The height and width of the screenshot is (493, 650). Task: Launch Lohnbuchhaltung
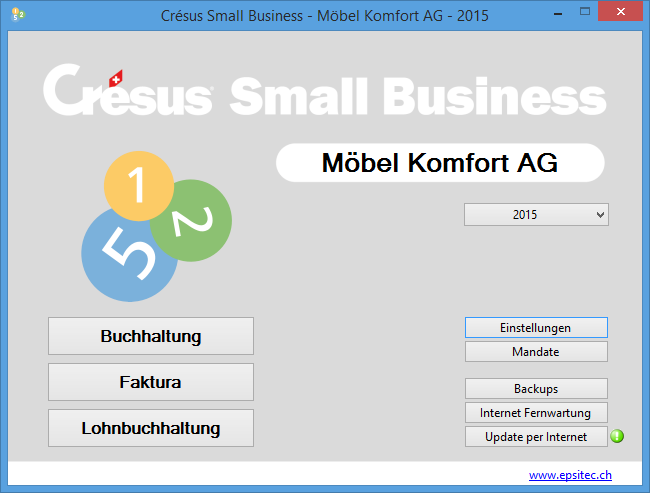[x=151, y=428]
